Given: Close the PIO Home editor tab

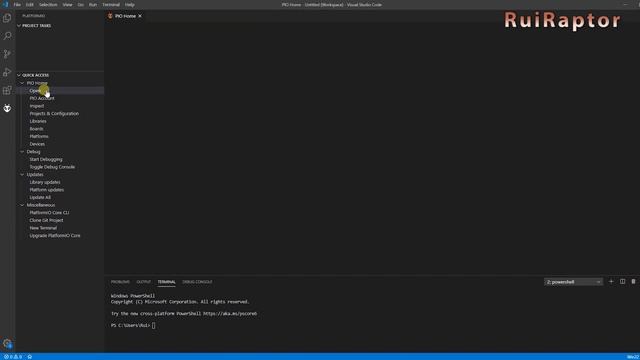Looking at the screenshot, I should 140,16.
